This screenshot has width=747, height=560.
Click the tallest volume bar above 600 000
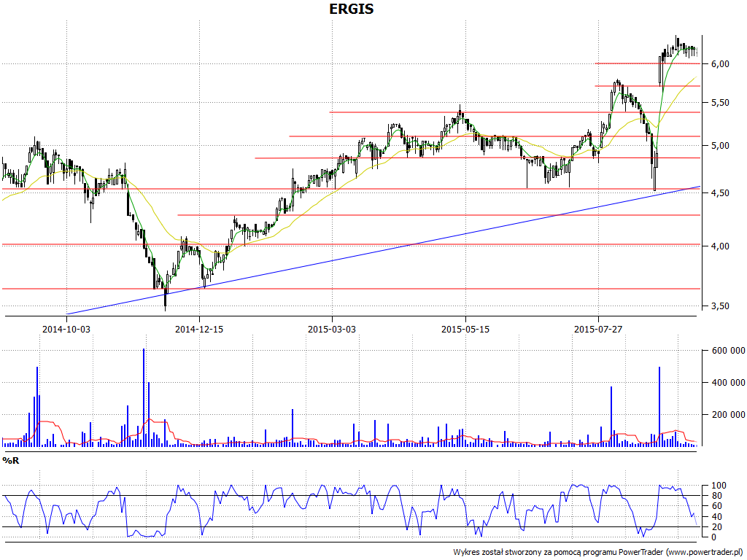(x=144, y=397)
